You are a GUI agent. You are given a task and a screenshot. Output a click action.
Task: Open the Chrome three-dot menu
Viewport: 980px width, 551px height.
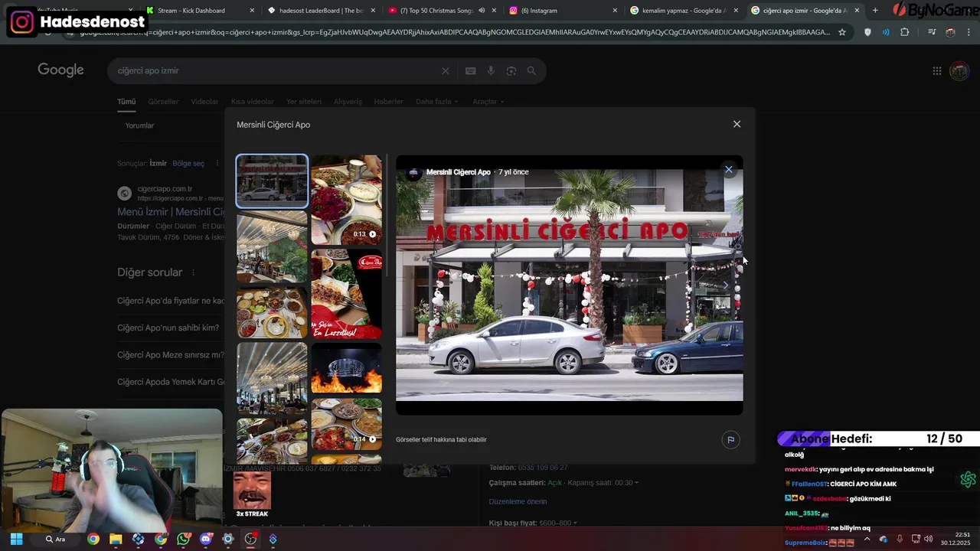[x=969, y=32]
